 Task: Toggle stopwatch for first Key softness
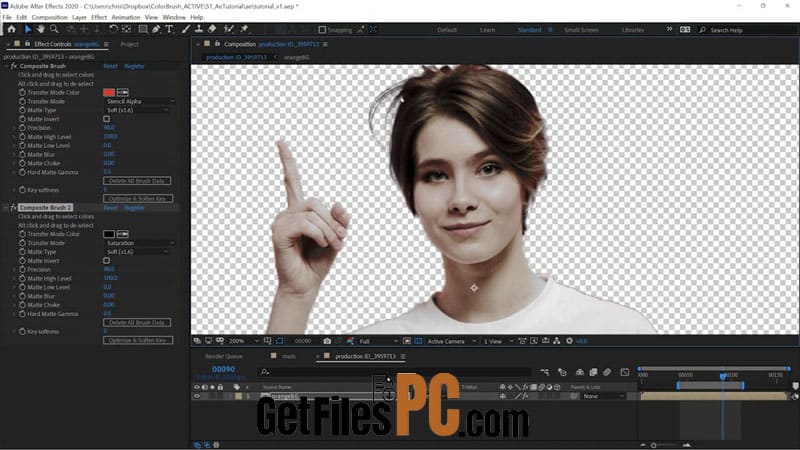click(22, 190)
